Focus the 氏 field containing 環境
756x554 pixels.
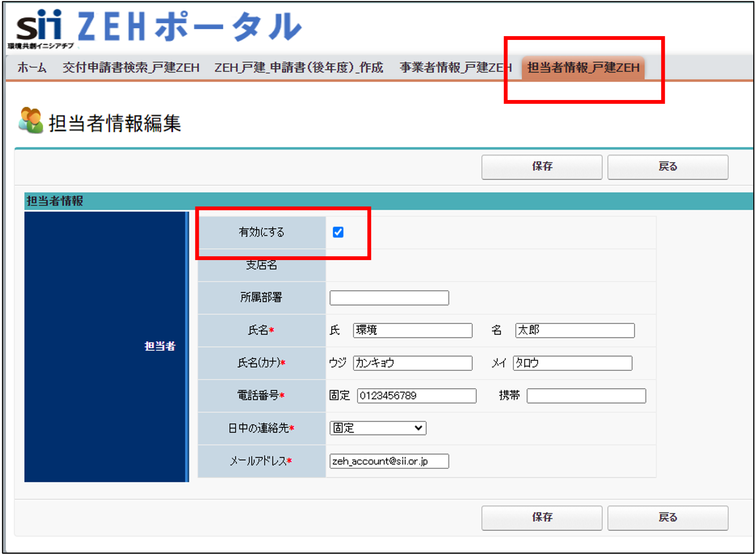(x=412, y=330)
